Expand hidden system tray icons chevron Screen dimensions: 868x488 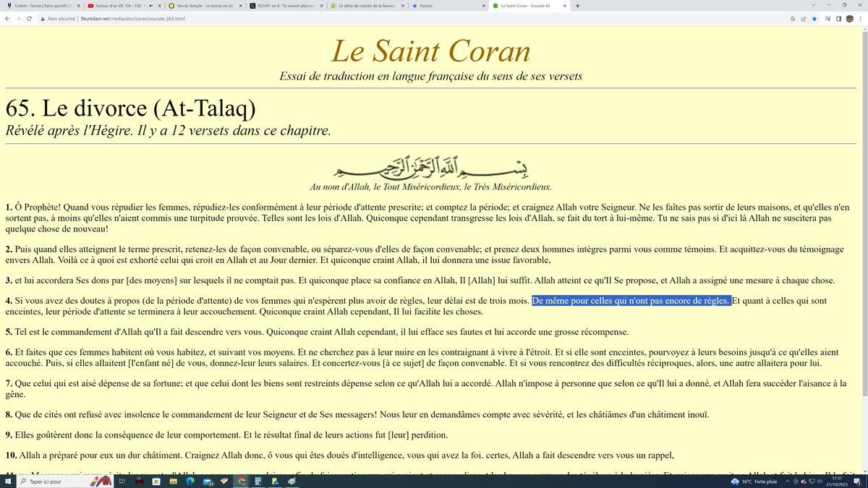coord(788,481)
